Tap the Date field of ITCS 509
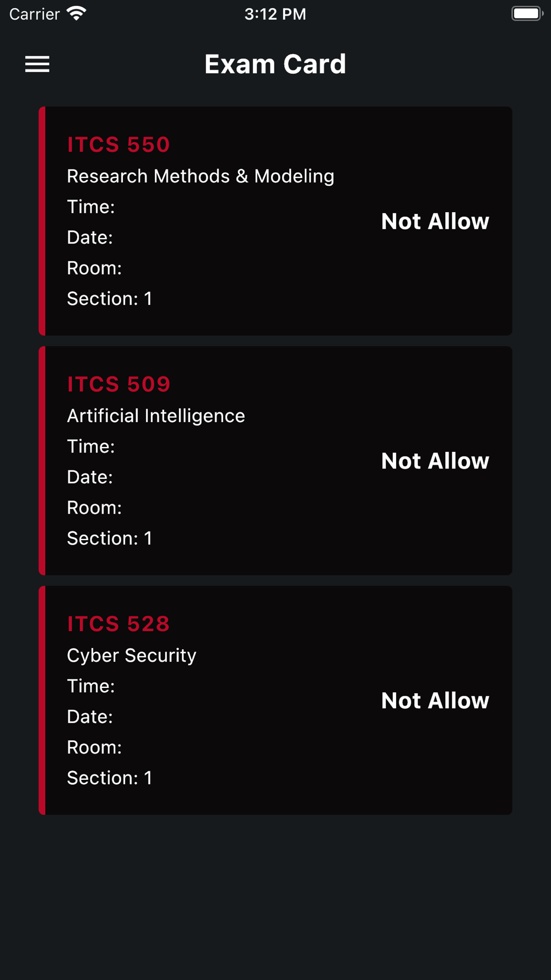This screenshot has height=980, width=551. click(x=90, y=477)
